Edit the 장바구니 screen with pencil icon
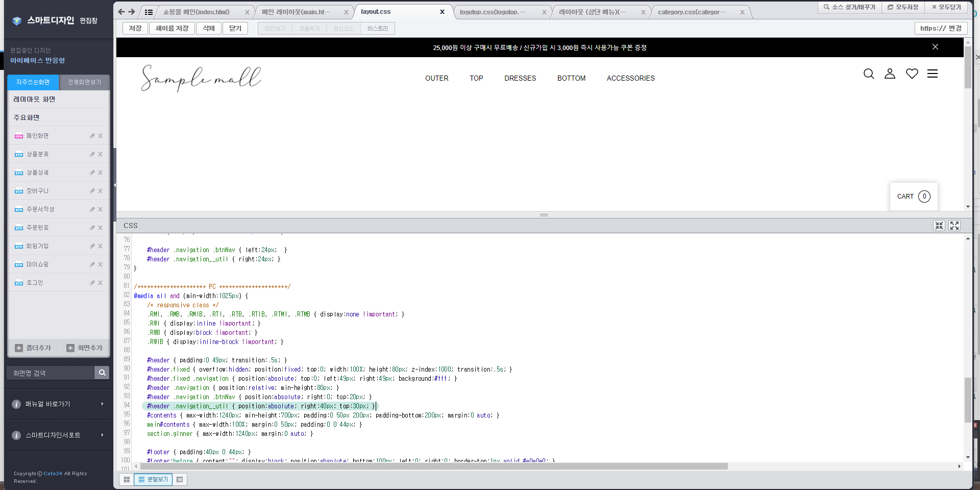The height and width of the screenshot is (490, 980). [x=92, y=191]
